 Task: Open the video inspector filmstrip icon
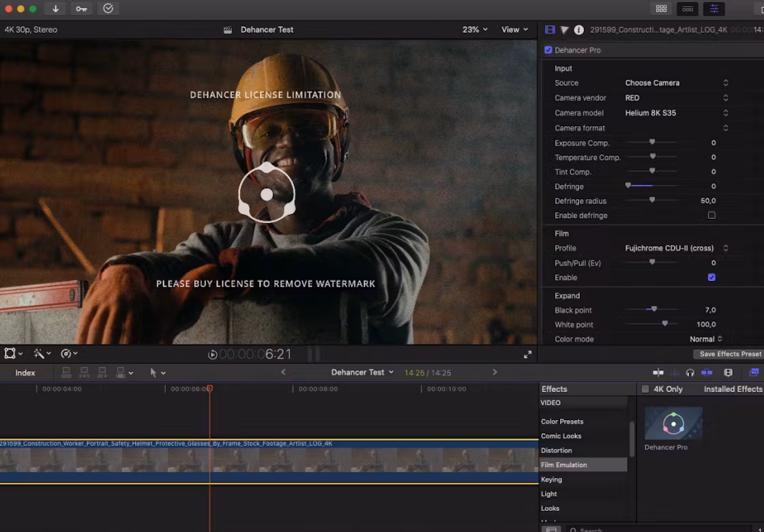[x=550, y=30]
